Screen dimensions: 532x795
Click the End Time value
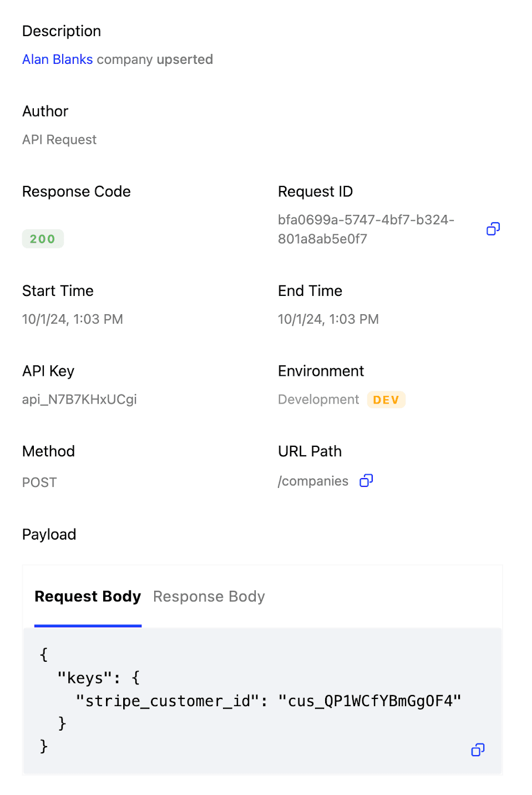pos(328,319)
